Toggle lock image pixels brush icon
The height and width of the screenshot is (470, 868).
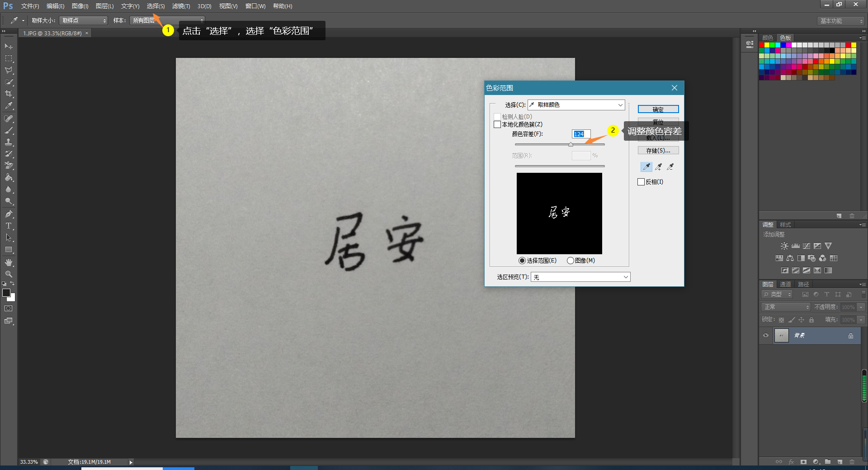[792, 320]
